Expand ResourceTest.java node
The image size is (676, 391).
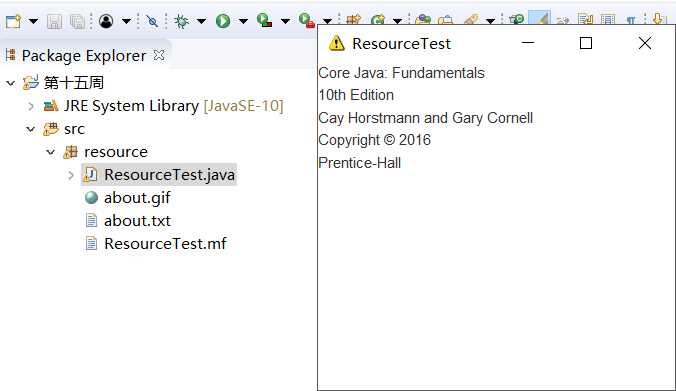point(71,175)
